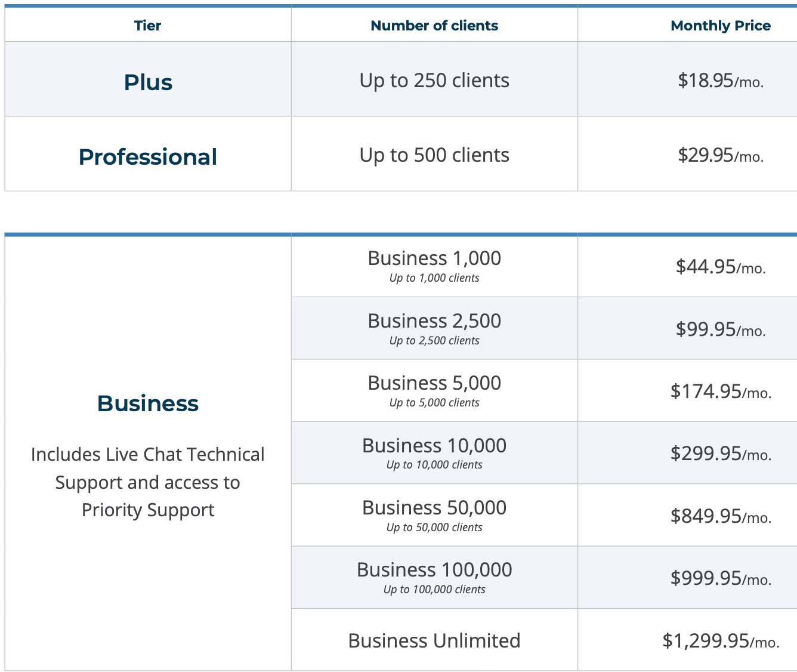797x672 pixels.
Task: Click the Business 2,500 plan
Action: [434, 328]
